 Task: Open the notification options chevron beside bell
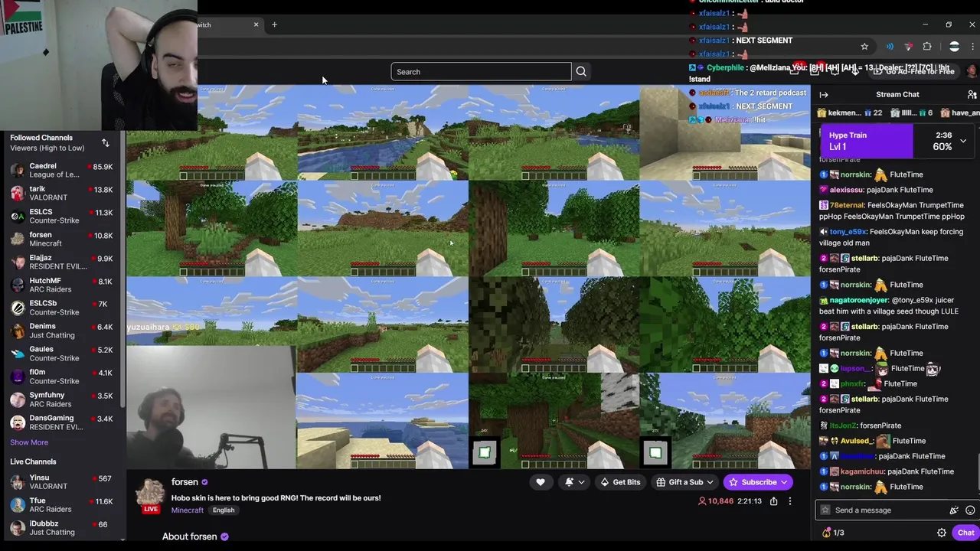(581, 482)
